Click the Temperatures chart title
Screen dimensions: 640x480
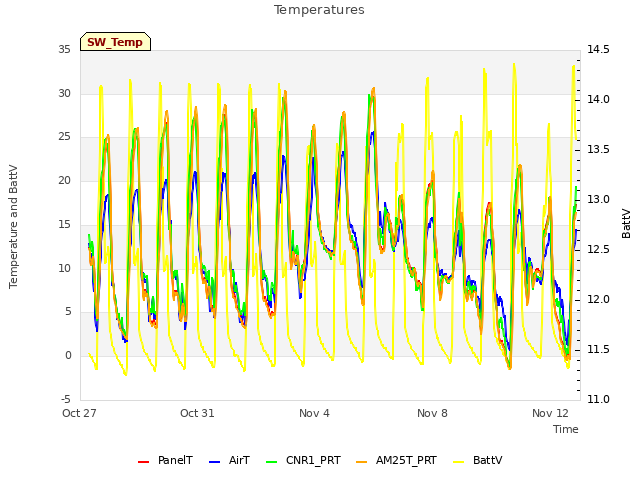pos(319,10)
